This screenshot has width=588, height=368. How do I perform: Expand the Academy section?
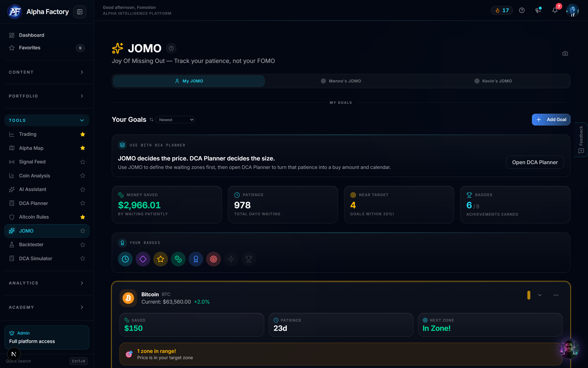(47, 307)
